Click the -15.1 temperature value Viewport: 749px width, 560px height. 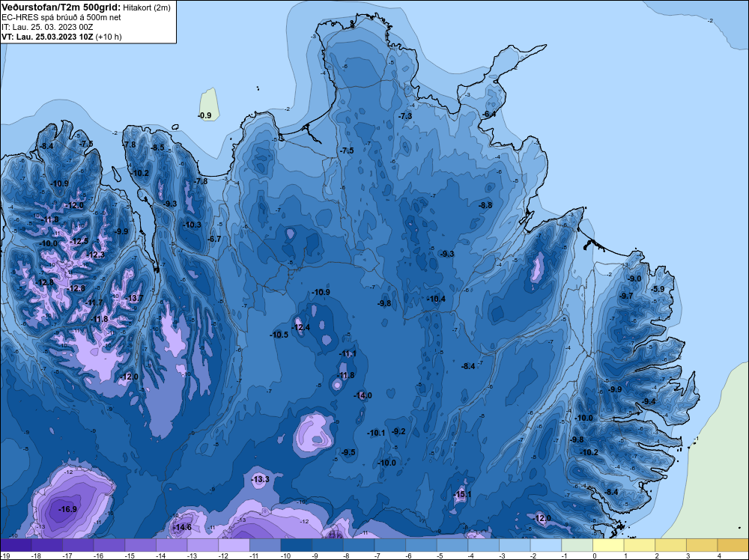click(x=462, y=494)
